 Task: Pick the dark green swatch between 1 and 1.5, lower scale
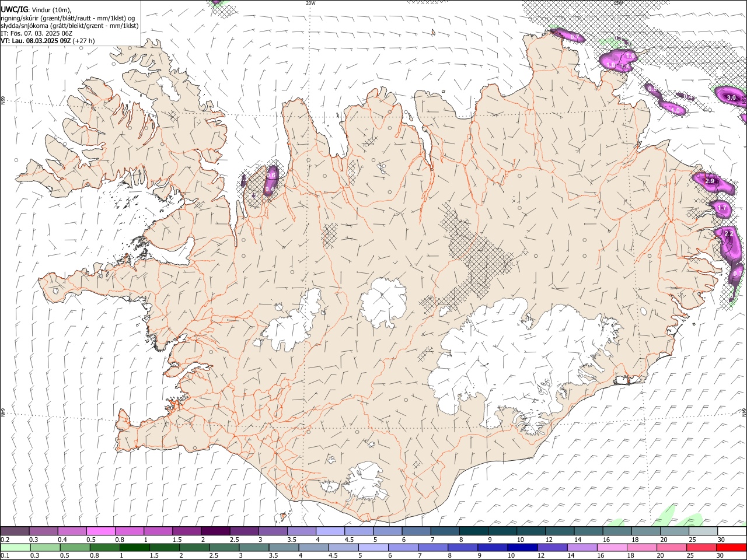point(135,548)
